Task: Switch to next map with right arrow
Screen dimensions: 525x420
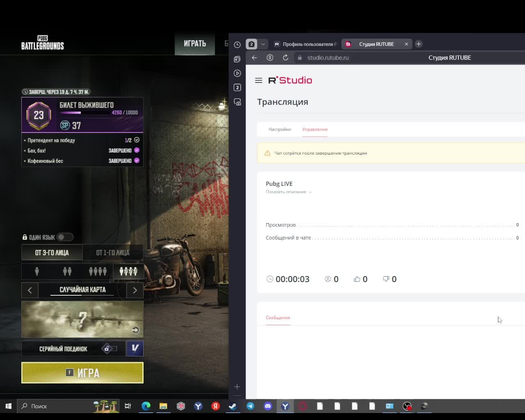Action: click(x=135, y=290)
